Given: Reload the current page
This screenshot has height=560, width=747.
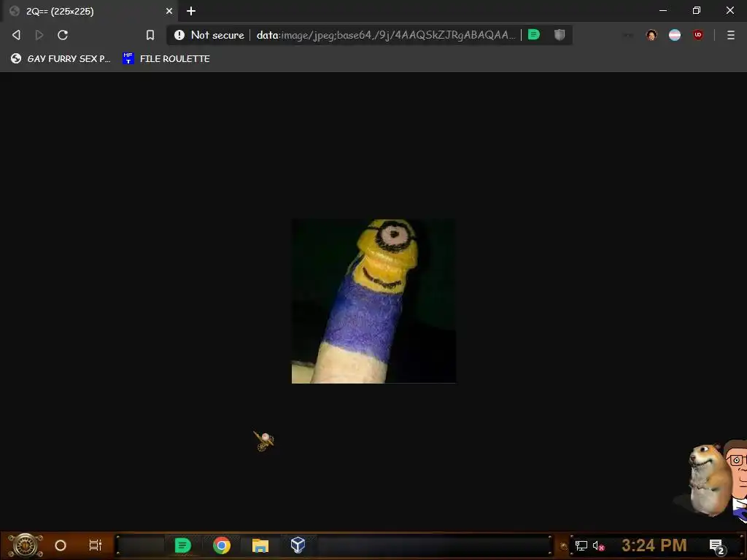Looking at the screenshot, I should pos(63,35).
